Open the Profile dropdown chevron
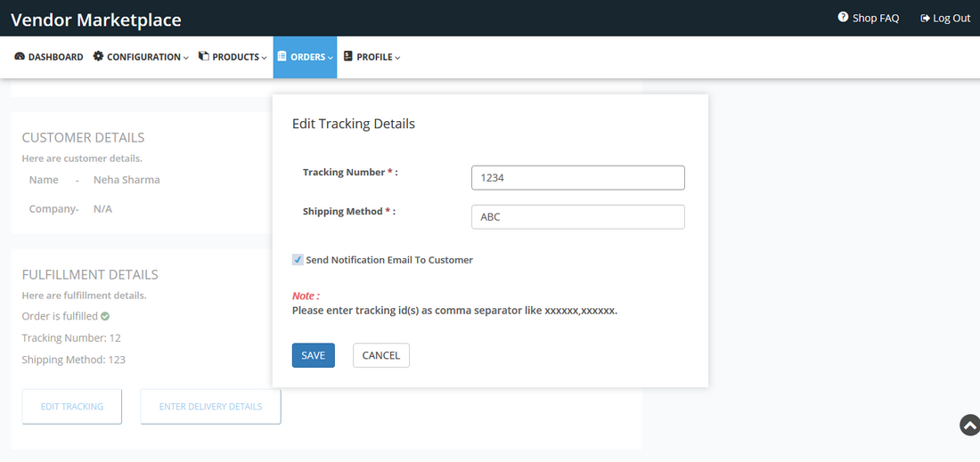The image size is (980, 462). (397, 58)
